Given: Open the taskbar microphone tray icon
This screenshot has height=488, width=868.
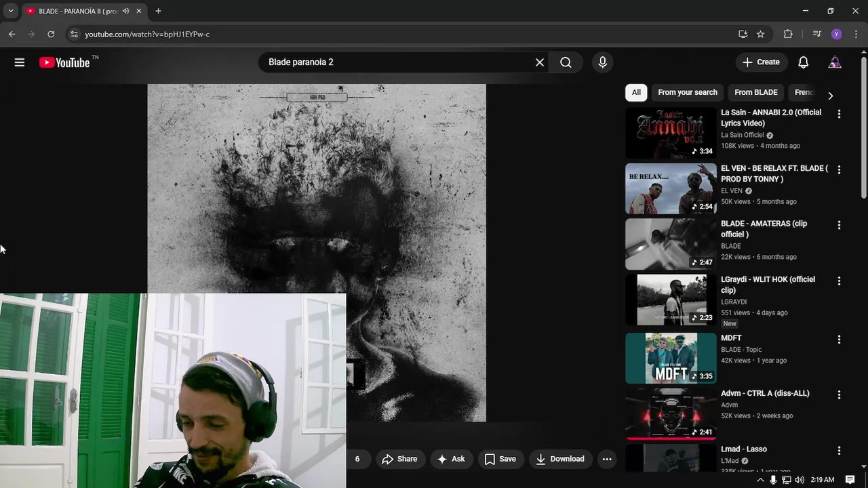Looking at the screenshot, I should pyautogui.click(x=773, y=480).
